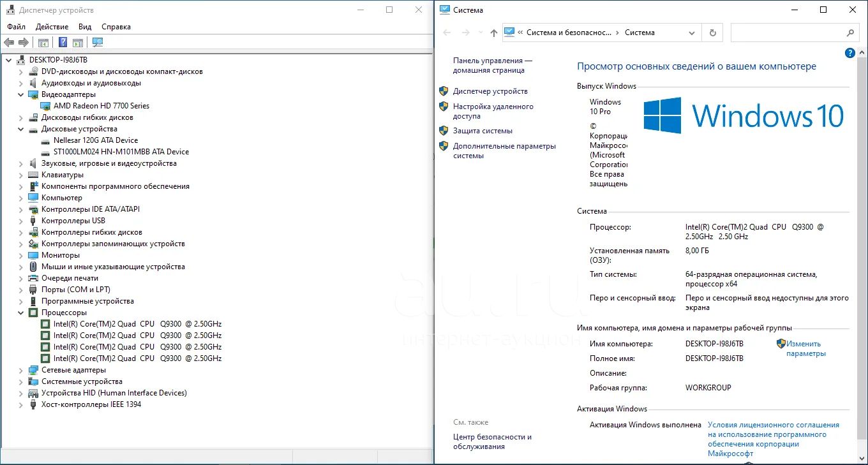868x465 pixels.
Task: Click the Back arrow in System window
Action: coord(447,33)
